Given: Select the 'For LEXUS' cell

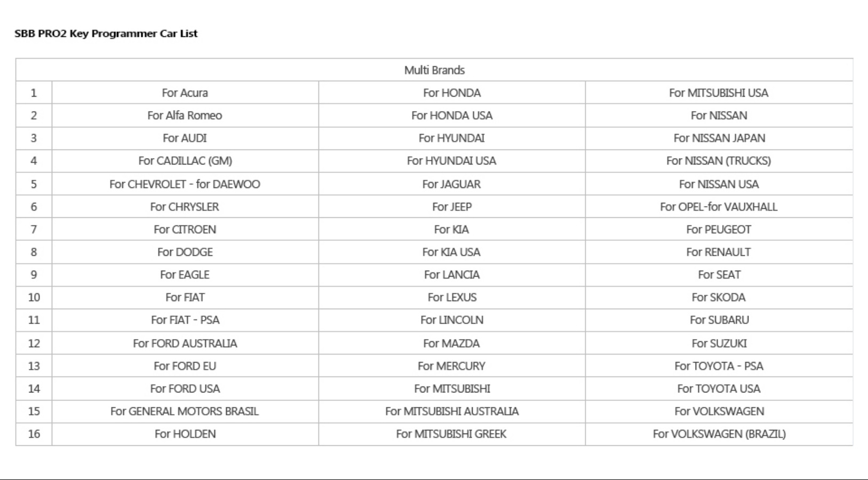Looking at the screenshot, I should [x=452, y=297].
